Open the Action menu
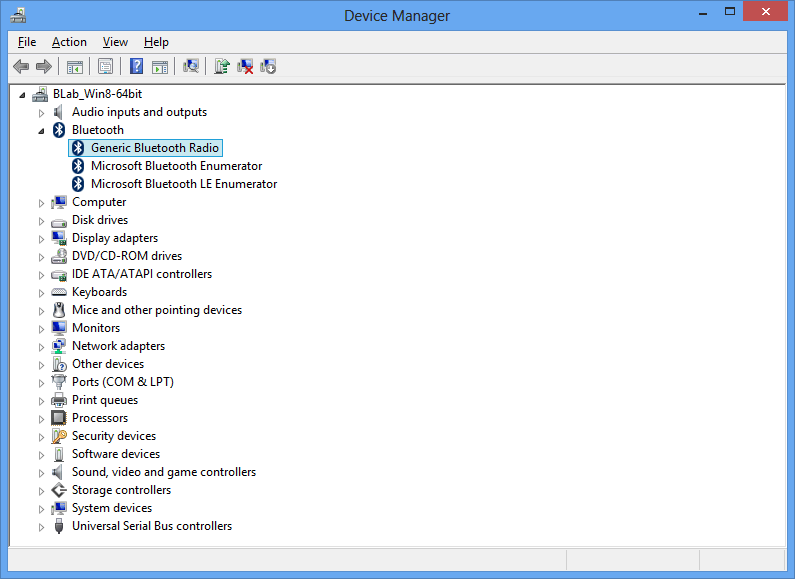The height and width of the screenshot is (579, 795). [x=69, y=42]
